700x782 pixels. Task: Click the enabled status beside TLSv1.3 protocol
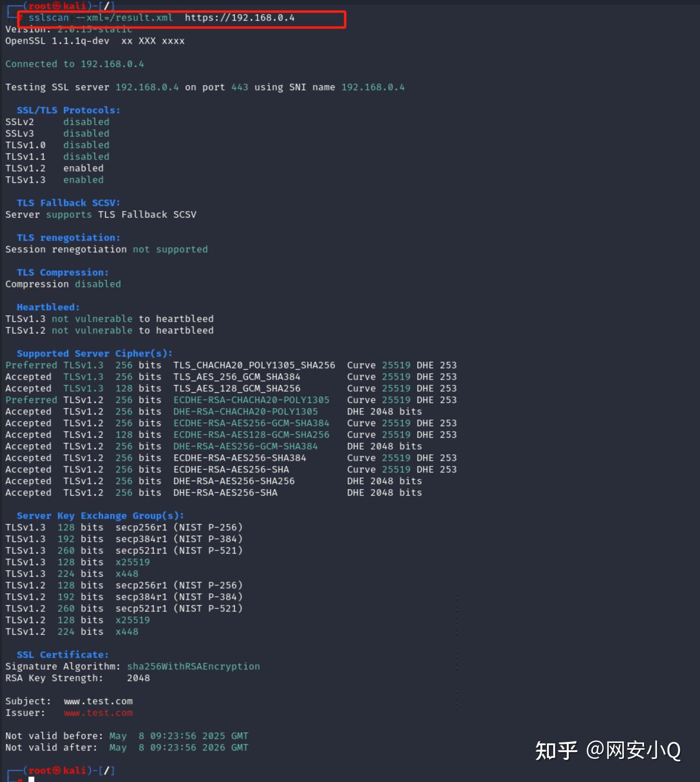[x=83, y=180]
